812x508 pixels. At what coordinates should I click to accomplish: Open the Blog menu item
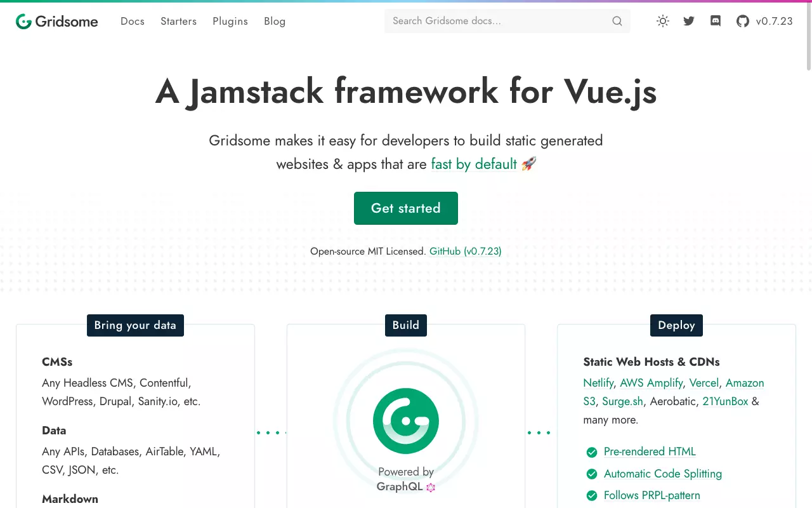[275, 21]
